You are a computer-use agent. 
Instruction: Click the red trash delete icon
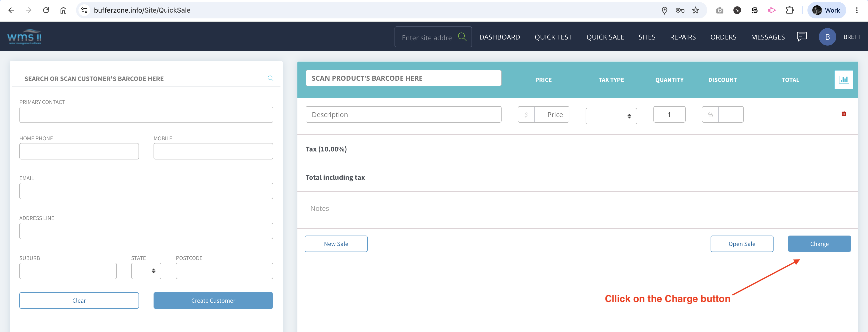pyautogui.click(x=843, y=114)
